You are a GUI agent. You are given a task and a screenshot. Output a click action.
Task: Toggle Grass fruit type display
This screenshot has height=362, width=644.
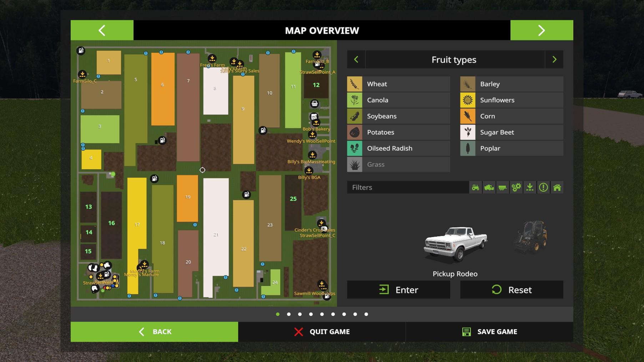tap(398, 165)
